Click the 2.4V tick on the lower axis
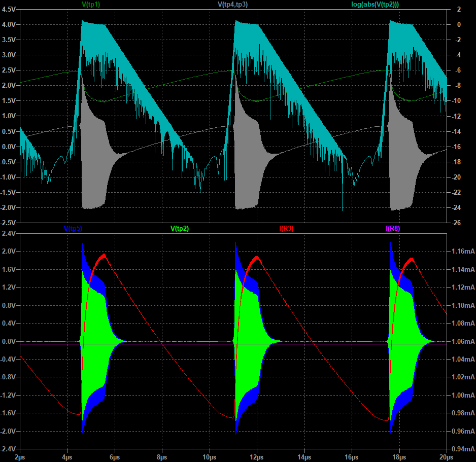Viewport: 476px width, 462px height. 9,233
